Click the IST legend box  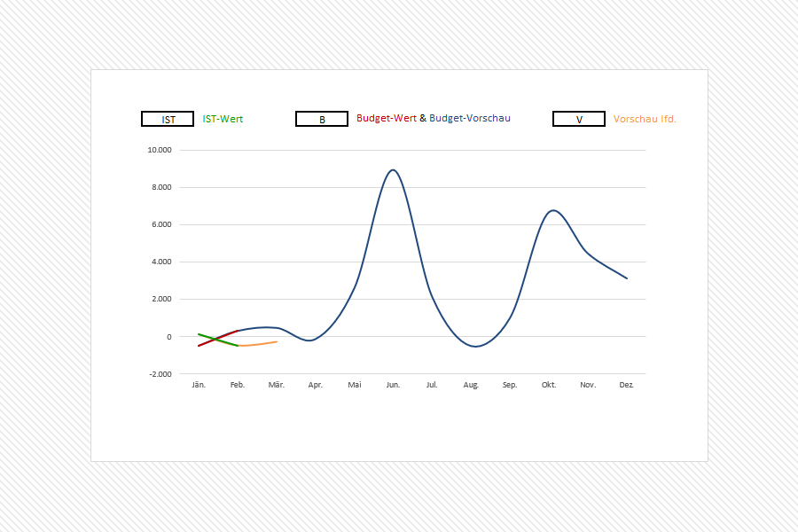click(x=168, y=119)
